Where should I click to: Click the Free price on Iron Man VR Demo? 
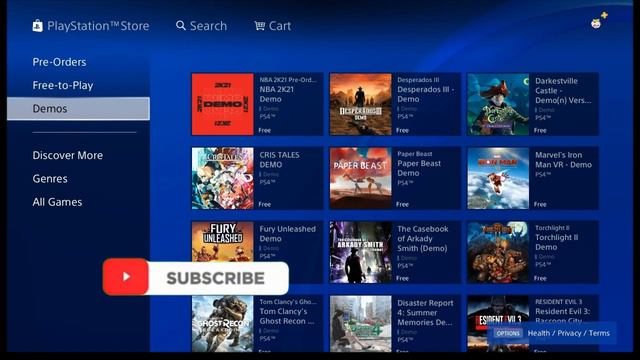click(x=540, y=204)
